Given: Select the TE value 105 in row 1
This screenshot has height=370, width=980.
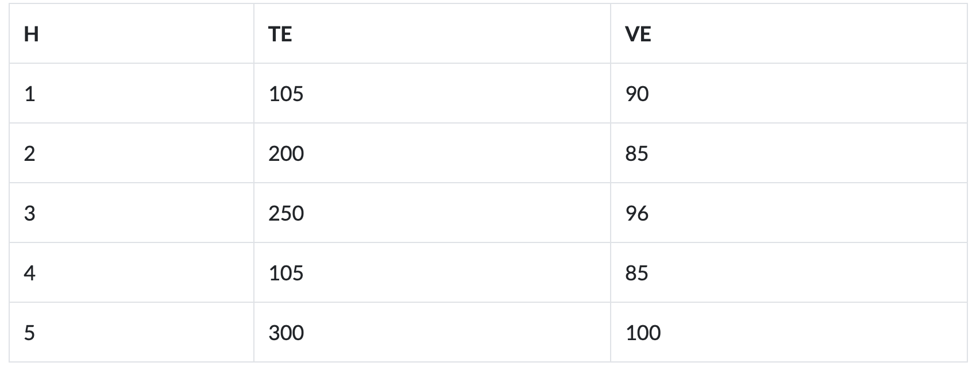Looking at the screenshot, I should click(285, 94).
